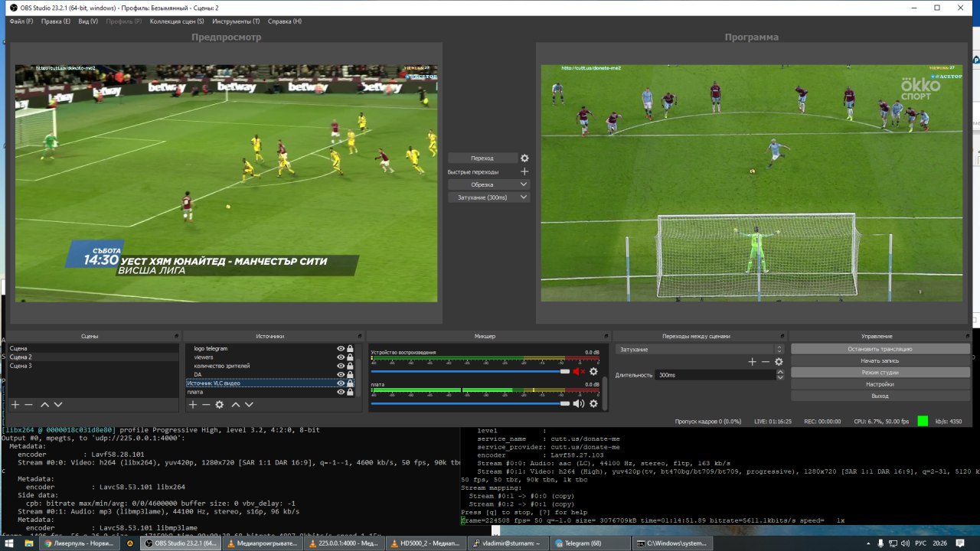This screenshot has height=551, width=980.
Task: Move scene up in Сцены panel
Action: 44,405
